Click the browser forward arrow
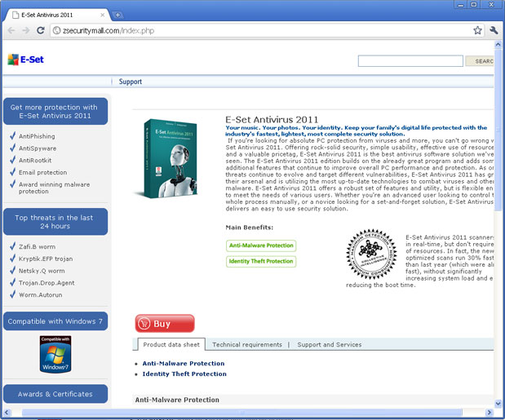This screenshot has width=505, height=420. [x=26, y=30]
